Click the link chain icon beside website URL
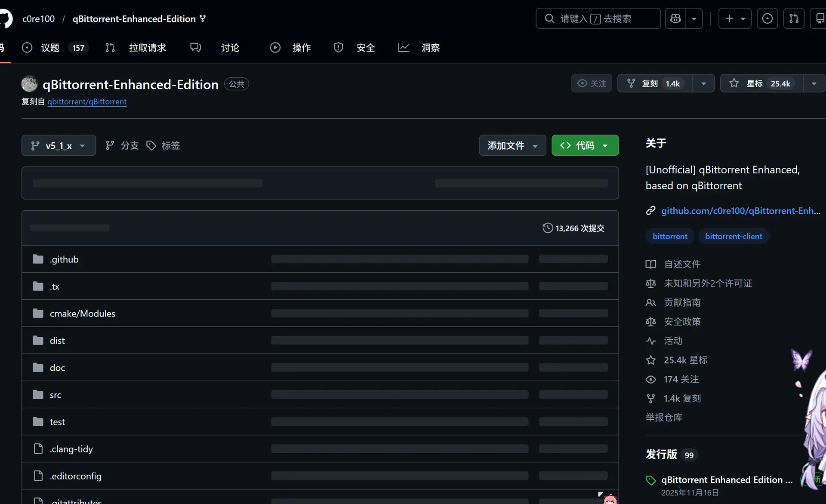This screenshot has width=826, height=504. click(x=650, y=211)
